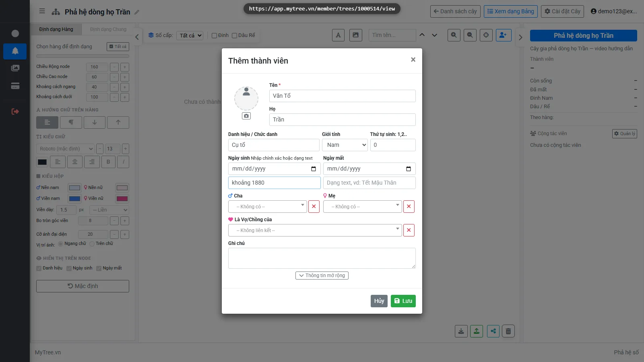The height and width of the screenshot is (362, 644).
Task: Click the trash delete icon
Action: click(508, 331)
